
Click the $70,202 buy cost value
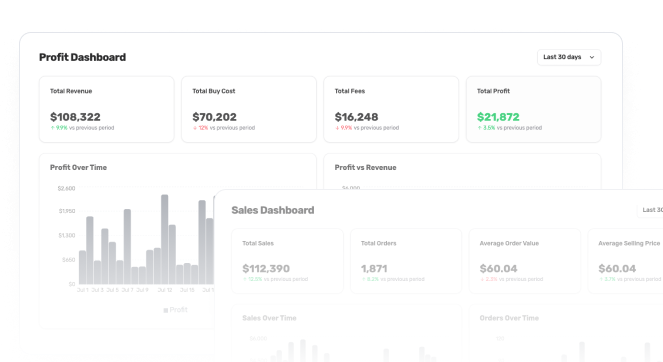click(x=214, y=117)
